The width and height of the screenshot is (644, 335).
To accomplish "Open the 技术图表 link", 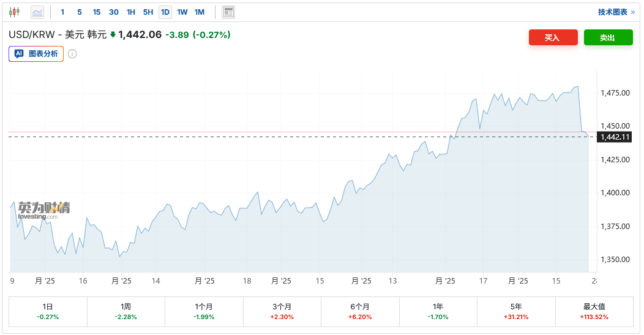I will (612, 12).
